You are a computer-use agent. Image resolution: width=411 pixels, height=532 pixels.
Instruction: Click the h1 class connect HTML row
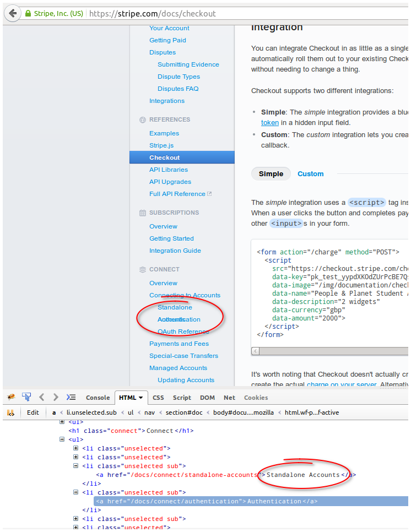(131, 431)
